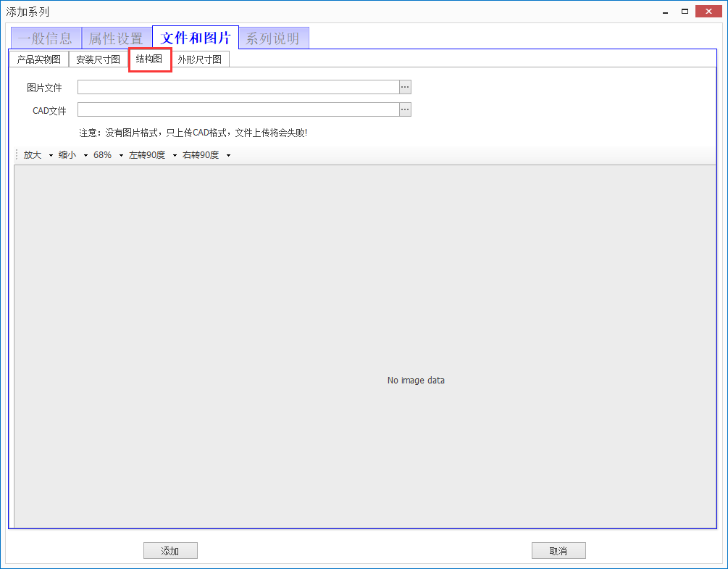Switch to the 一般信息 tab
Viewport: 728px width, 569px height.
tap(45, 38)
